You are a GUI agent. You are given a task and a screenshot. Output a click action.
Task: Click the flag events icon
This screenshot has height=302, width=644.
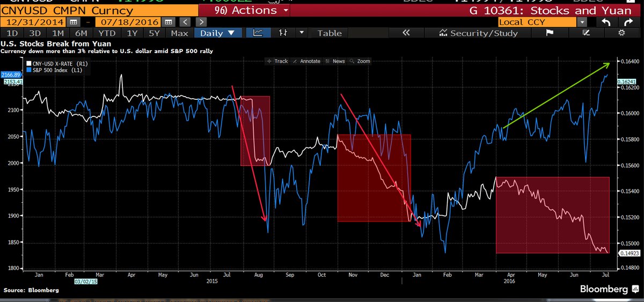pos(550,33)
